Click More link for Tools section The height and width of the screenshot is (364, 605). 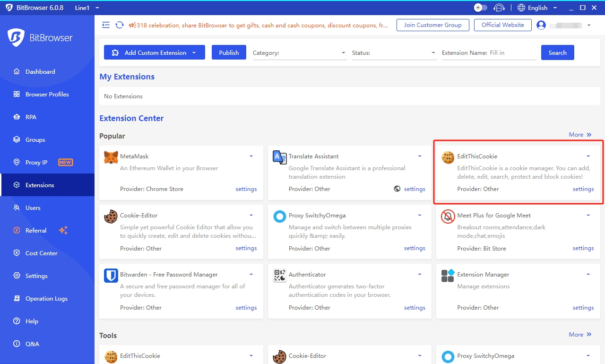pos(580,334)
